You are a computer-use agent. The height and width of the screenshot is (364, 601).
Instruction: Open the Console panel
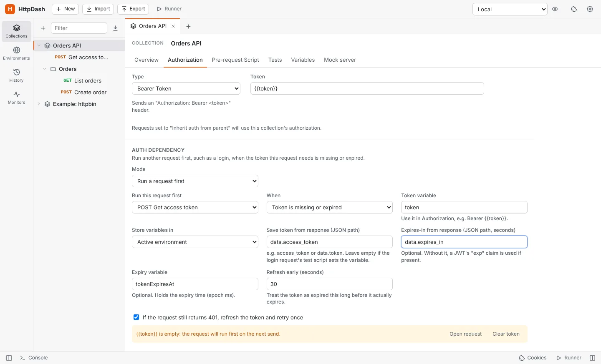[x=34, y=358]
